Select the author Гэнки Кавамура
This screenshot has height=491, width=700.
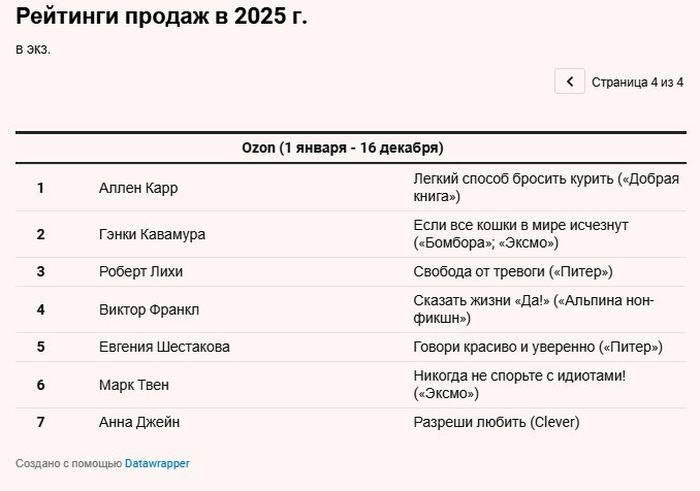point(152,234)
